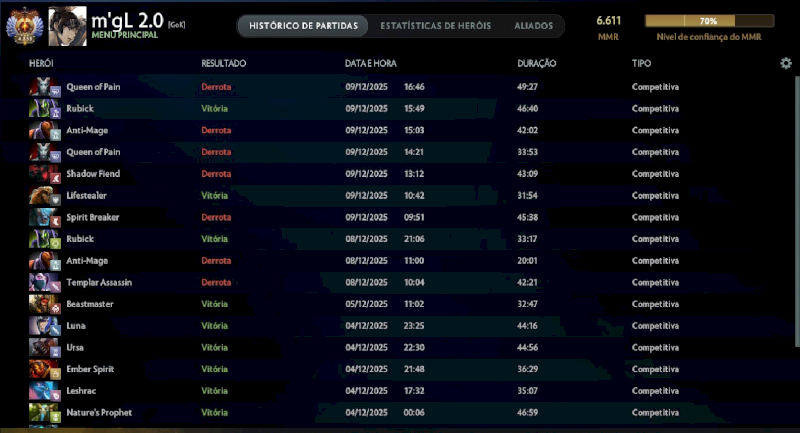Select the Spirit Breaker hero name
Image resolution: width=800 pixels, height=433 pixels.
pyautogui.click(x=93, y=217)
